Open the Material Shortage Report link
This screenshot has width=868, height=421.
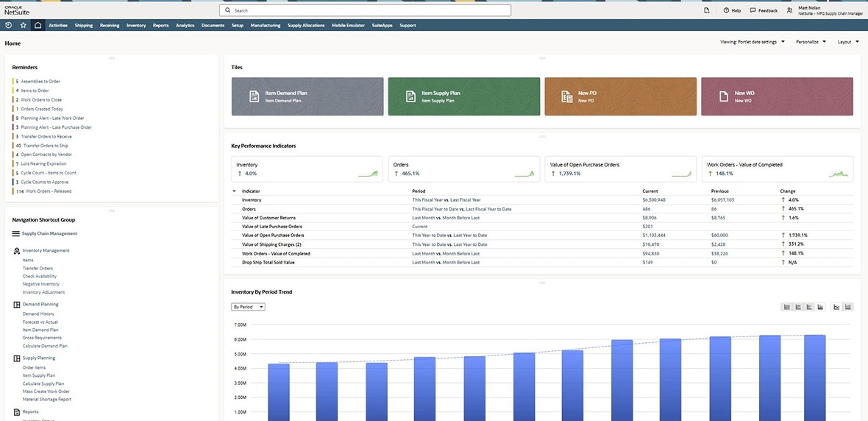pyautogui.click(x=47, y=400)
